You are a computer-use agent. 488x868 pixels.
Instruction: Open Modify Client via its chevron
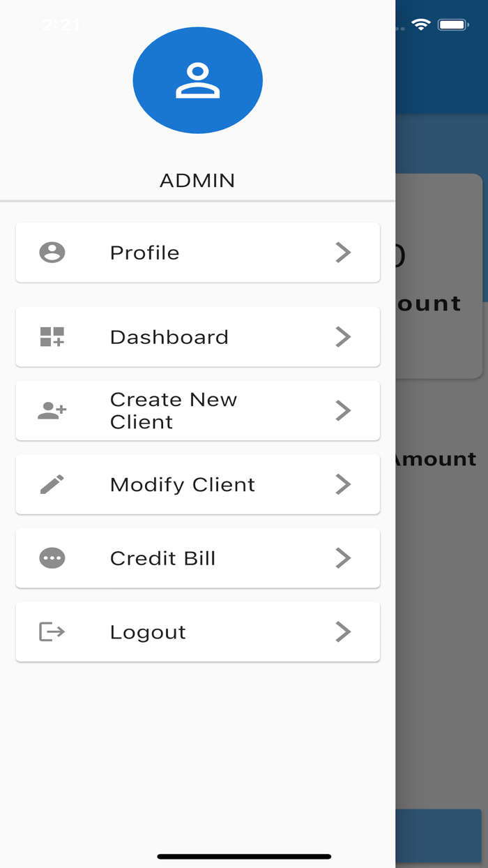[343, 484]
